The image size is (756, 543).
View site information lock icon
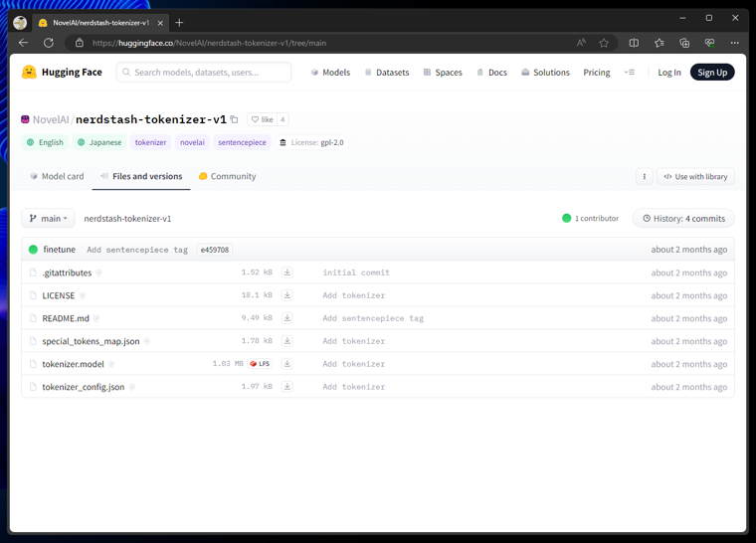tap(80, 43)
